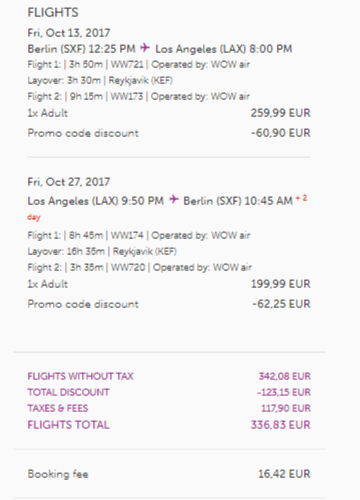Click the 3h 30m Reykjavik layover line

100,80
